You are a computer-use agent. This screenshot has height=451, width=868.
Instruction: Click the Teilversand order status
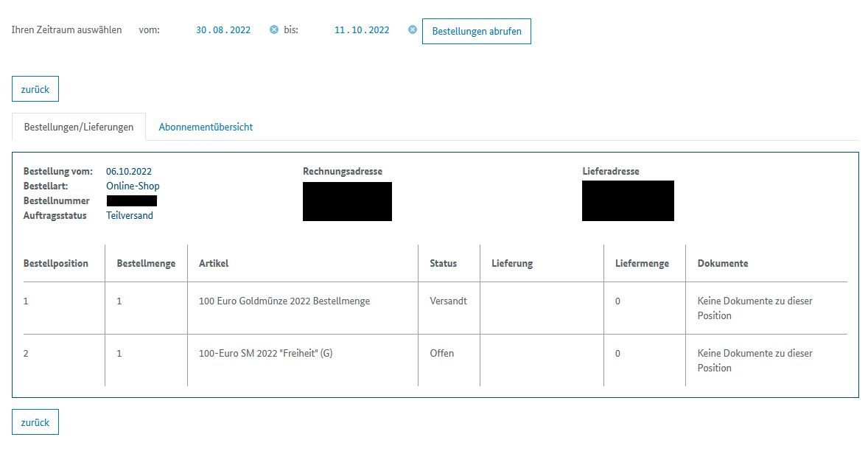click(x=130, y=215)
